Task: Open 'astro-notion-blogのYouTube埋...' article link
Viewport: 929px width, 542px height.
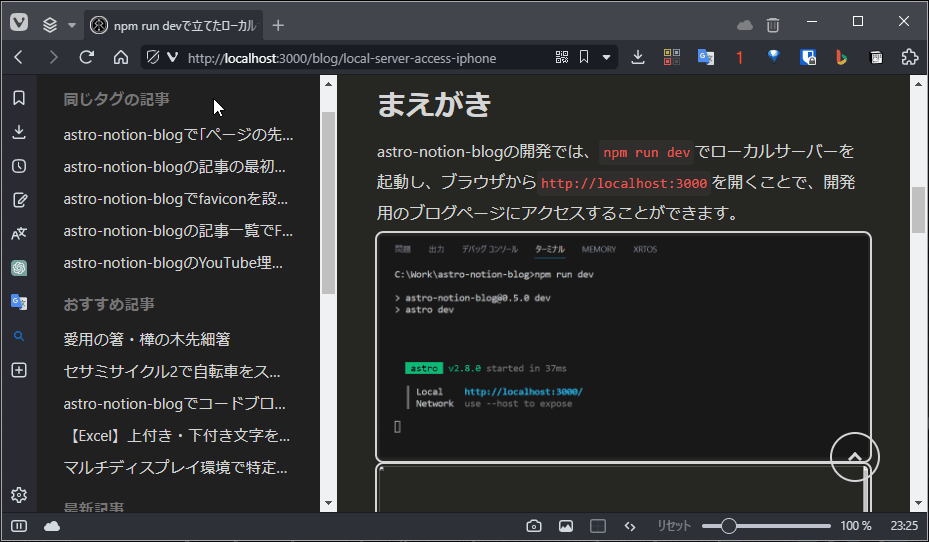Action: point(173,262)
